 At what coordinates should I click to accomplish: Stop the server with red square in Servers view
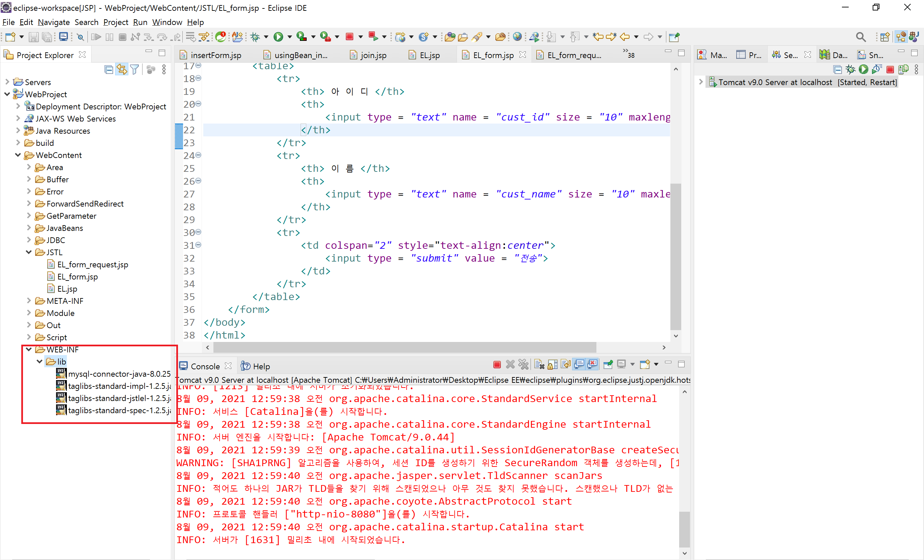tap(890, 69)
